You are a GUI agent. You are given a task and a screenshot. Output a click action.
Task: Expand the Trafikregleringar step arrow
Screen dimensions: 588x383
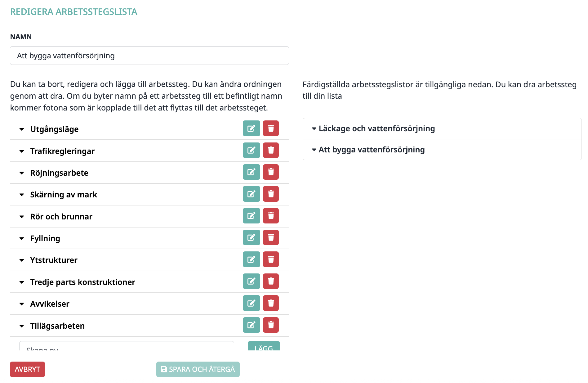22,151
